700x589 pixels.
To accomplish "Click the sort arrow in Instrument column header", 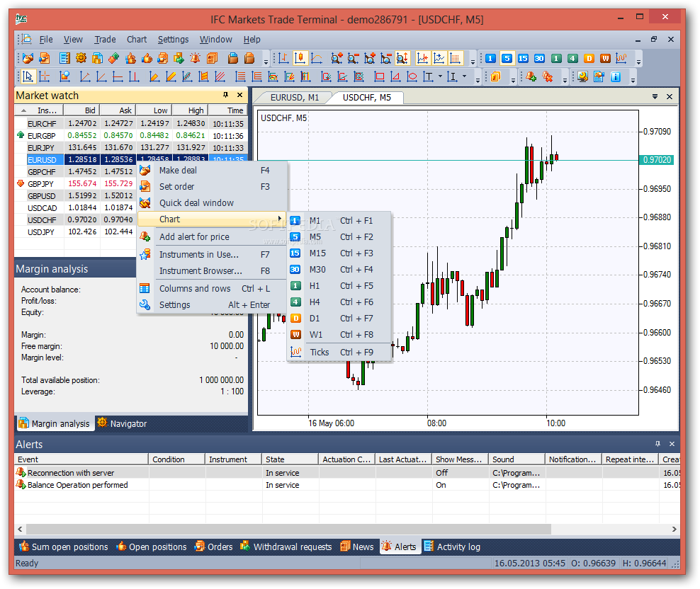I will (x=23, y=110).
